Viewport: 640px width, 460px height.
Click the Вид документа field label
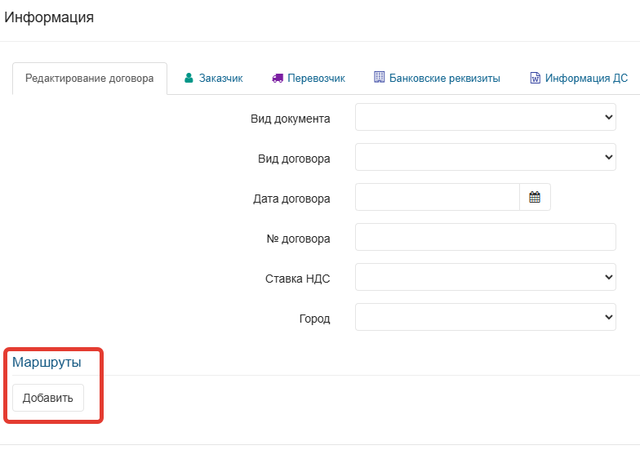point(290,119)
